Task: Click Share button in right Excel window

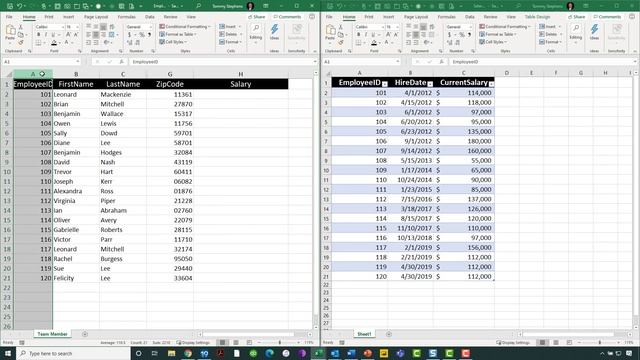Action: pos(576,17)
